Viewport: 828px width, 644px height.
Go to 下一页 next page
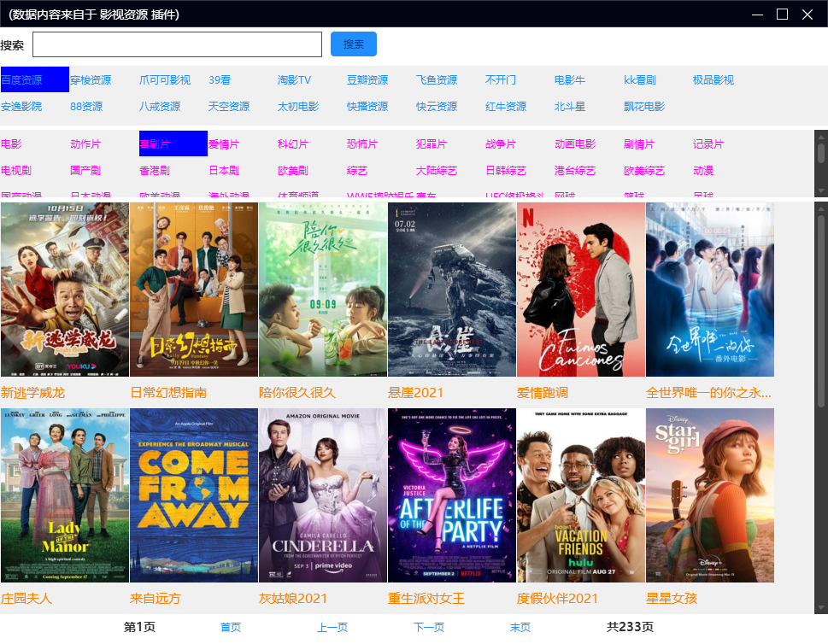click(x=429, y=627)
